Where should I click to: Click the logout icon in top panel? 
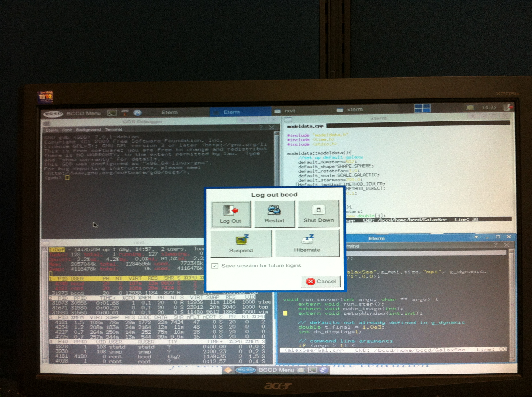[x=508, y=107]
